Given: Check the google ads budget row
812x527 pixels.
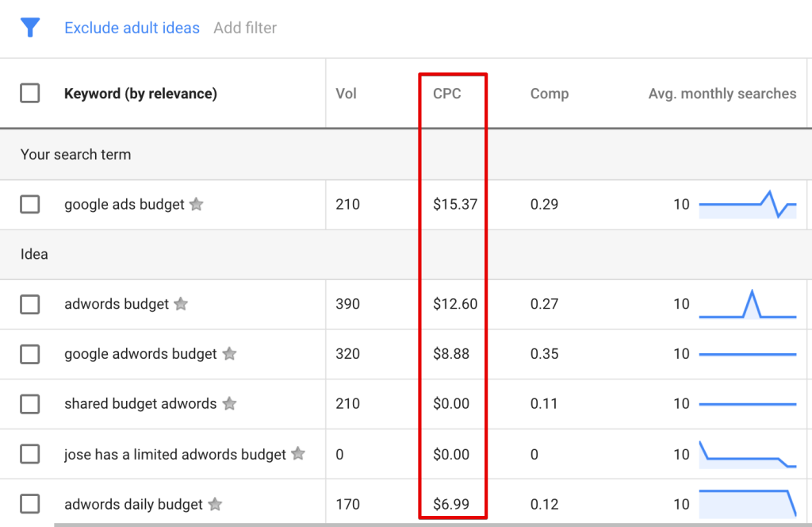Looking at the screenshot, I should pos(30,204).
